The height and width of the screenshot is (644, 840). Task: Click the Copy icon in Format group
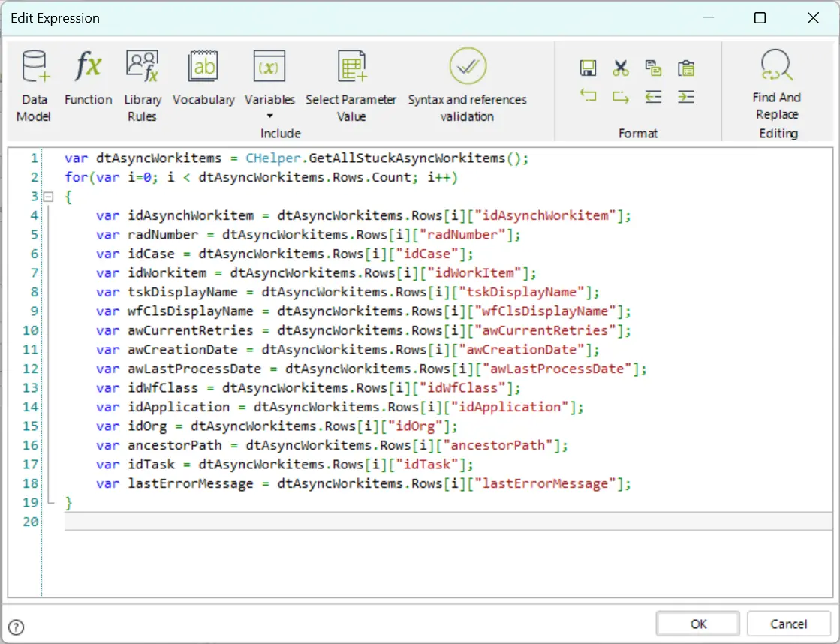653,68
